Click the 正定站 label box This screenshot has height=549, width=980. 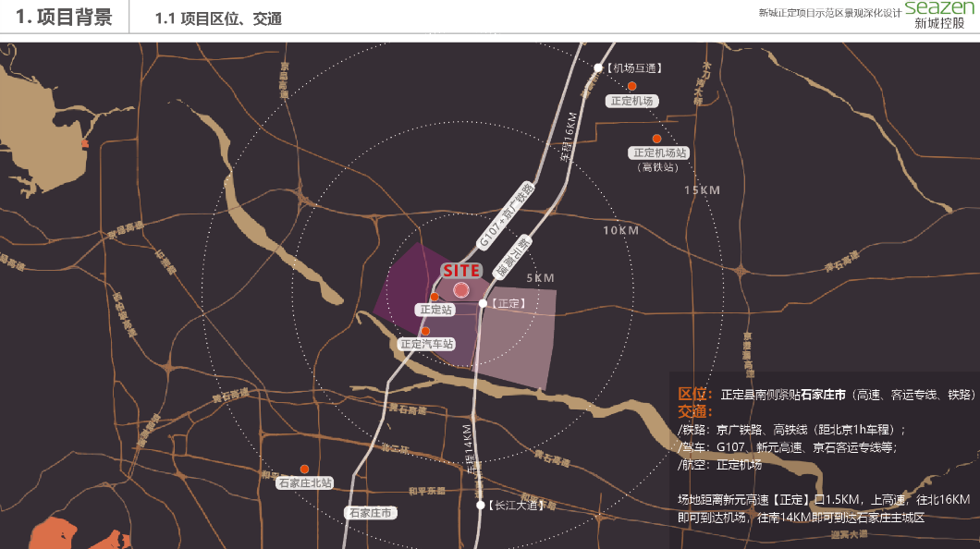435,310
